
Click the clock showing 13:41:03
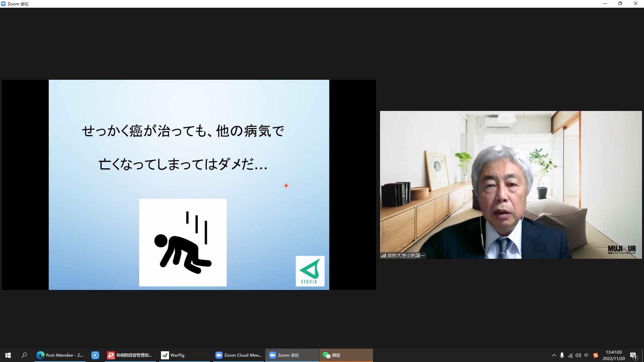[613, 355]
